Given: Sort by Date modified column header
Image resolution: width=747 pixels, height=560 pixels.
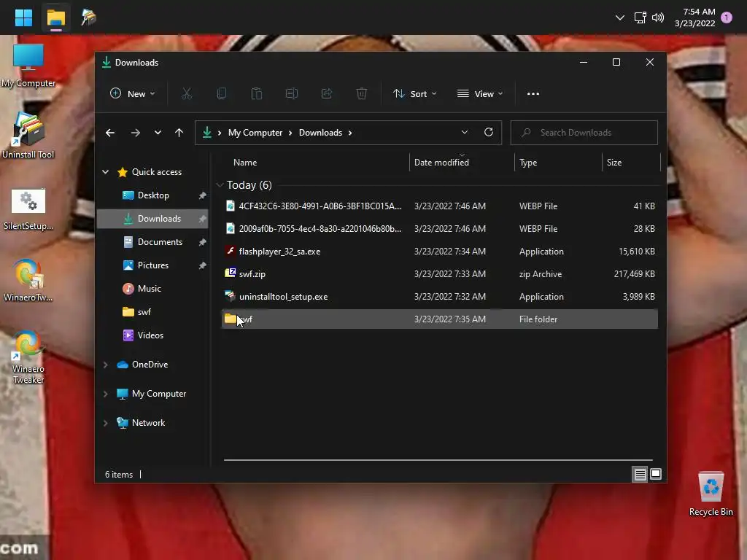Looking at the screenshot, I should (462, 163).
